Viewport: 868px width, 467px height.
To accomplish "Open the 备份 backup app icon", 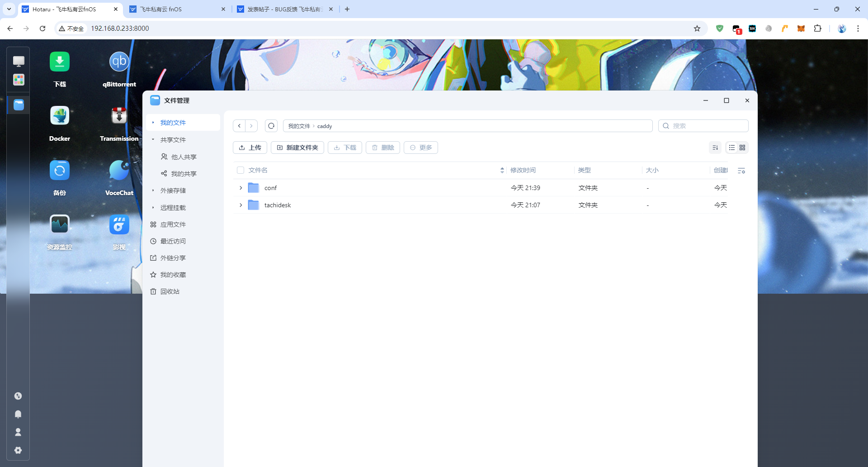I will pyautogui.click(x=60, y=170).
